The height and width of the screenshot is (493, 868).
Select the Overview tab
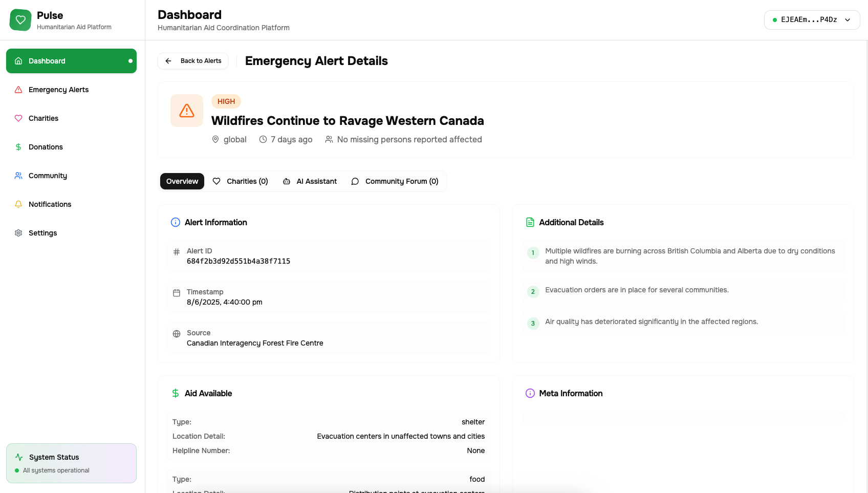pos(182,181)
